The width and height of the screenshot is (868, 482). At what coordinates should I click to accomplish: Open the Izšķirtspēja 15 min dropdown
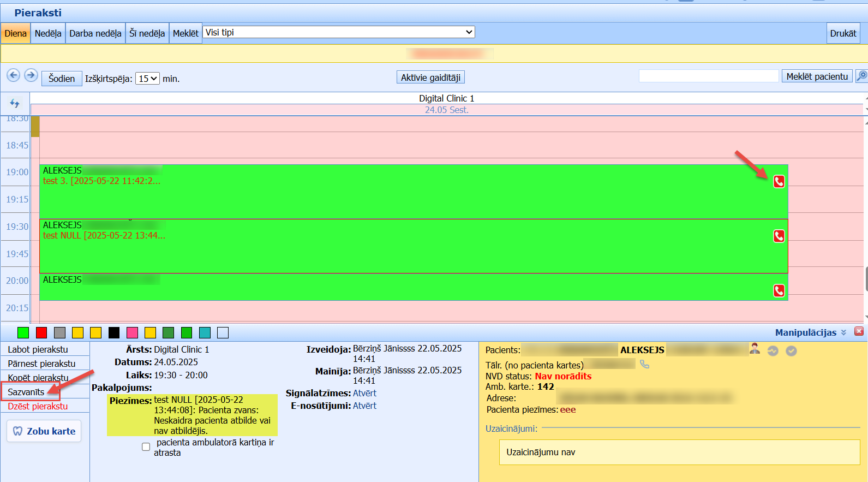pos(147,79)
